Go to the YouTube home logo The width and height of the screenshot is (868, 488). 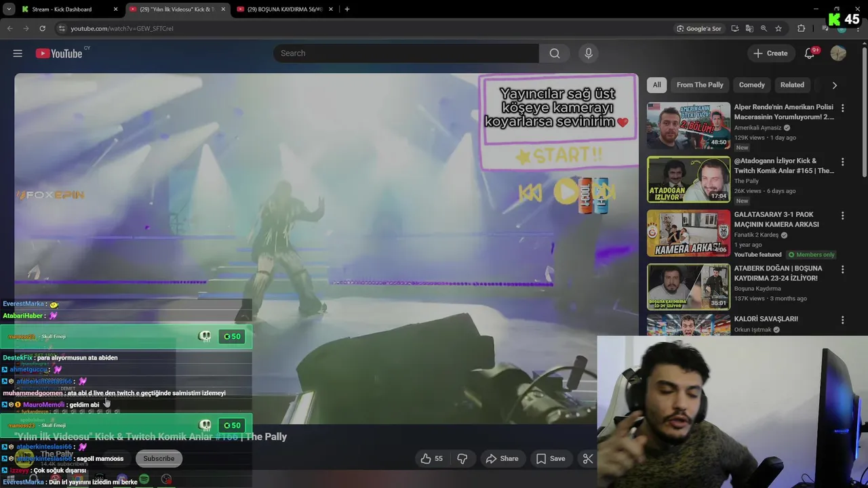58,54
